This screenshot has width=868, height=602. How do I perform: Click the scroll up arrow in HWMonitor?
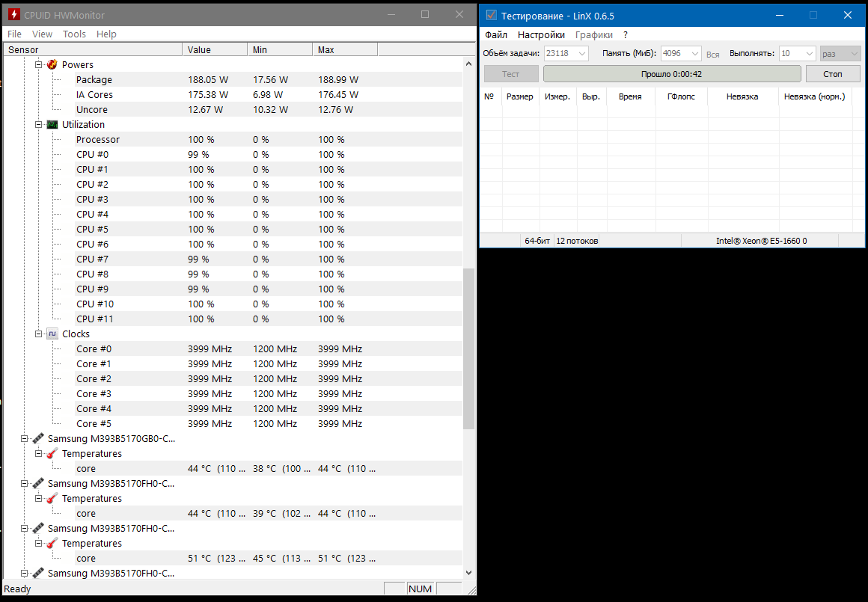coord(469,64)
